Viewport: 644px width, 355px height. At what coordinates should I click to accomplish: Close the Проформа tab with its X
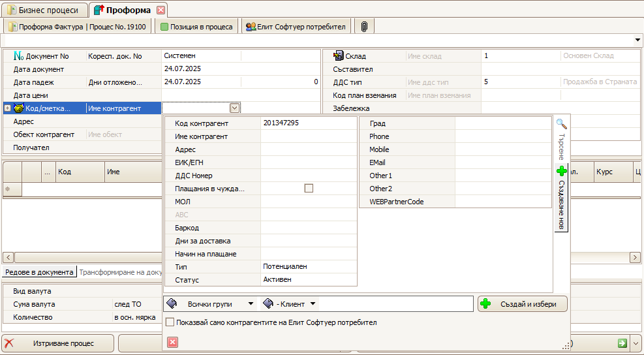(x=161, y=10)
